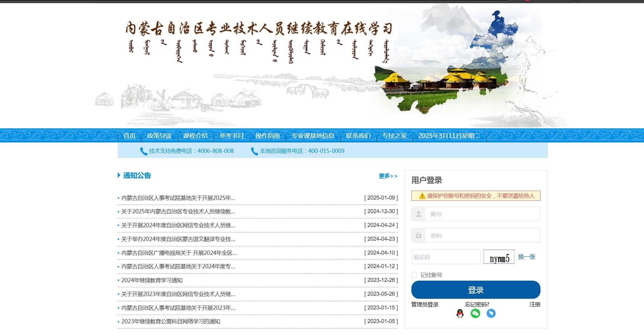644x335 pixels.
Task: Open the 课程介绍 menu item
Action: [x=195, y=135]
